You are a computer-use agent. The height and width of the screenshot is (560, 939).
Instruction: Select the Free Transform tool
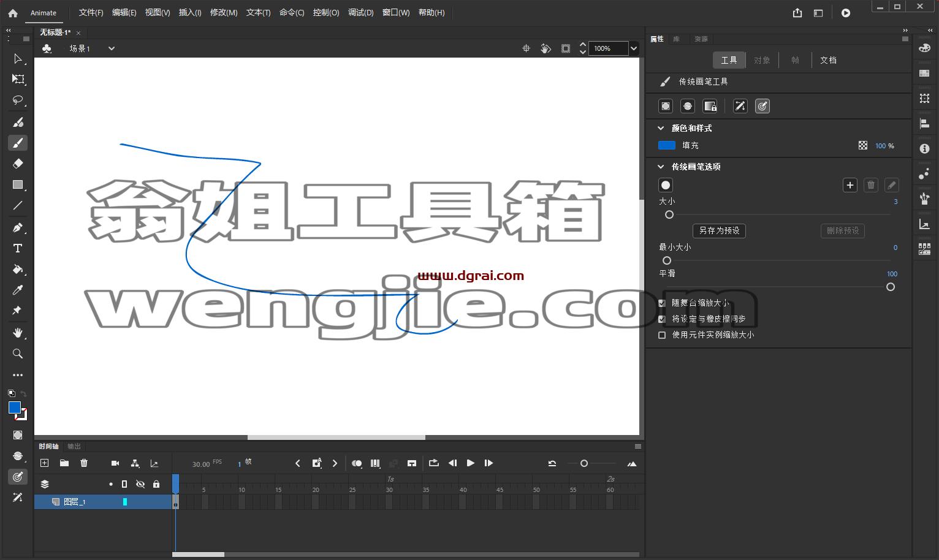[x=18, y=80]
